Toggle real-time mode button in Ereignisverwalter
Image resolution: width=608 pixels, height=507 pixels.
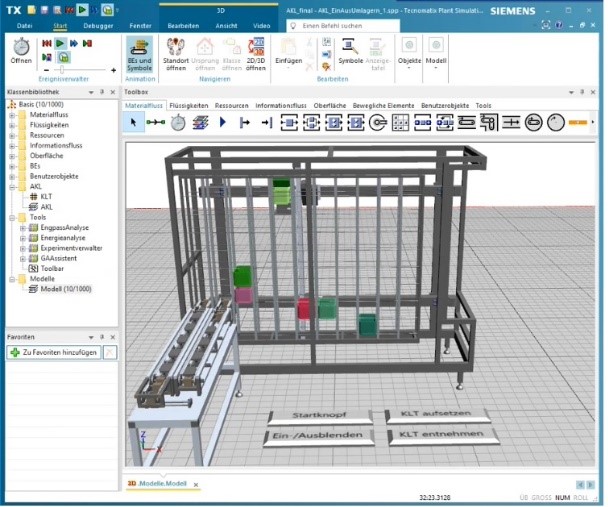tap(64, 57)
